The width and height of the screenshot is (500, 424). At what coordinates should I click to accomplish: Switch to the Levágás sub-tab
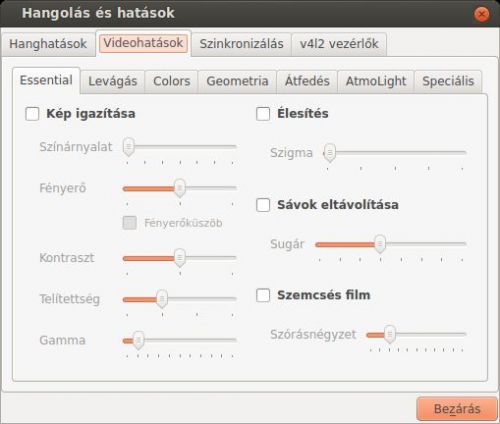coord(113,81)
